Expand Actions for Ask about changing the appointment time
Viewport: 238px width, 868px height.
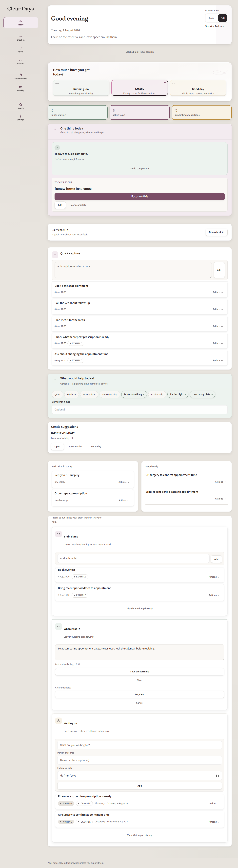pos(218,360)
